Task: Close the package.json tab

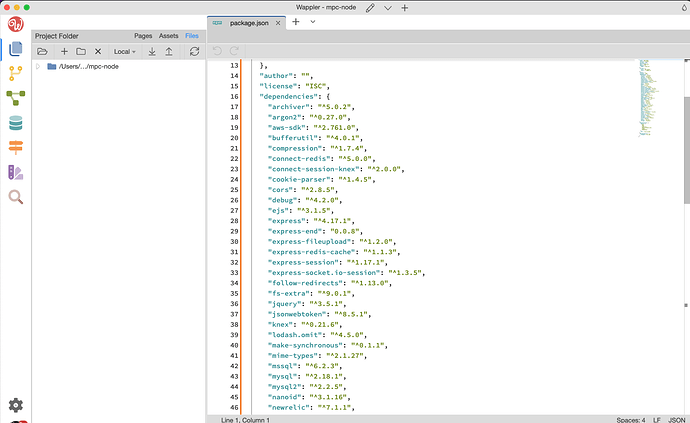Action: tap(279, 22)
